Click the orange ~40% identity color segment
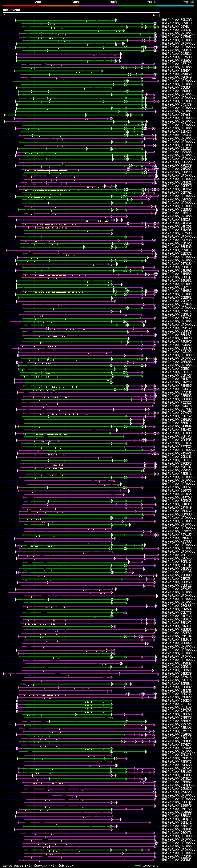This screenshot has width=197, height=868. [x=60, y=6]
